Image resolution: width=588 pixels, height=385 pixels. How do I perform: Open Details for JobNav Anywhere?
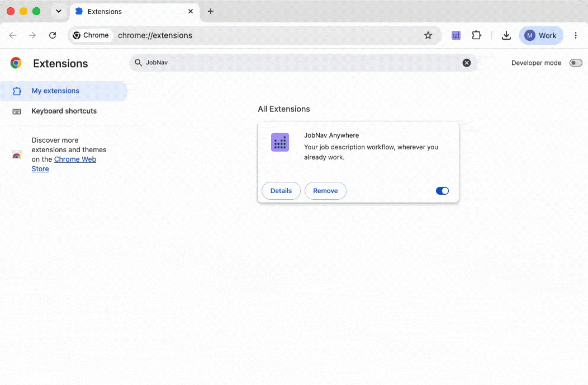pyautogui.click(x=281, y=191)
